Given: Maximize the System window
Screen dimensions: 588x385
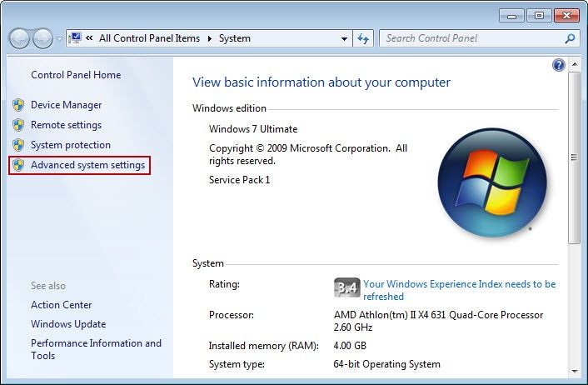Looking at the screenshot, I should pos(539,16).
